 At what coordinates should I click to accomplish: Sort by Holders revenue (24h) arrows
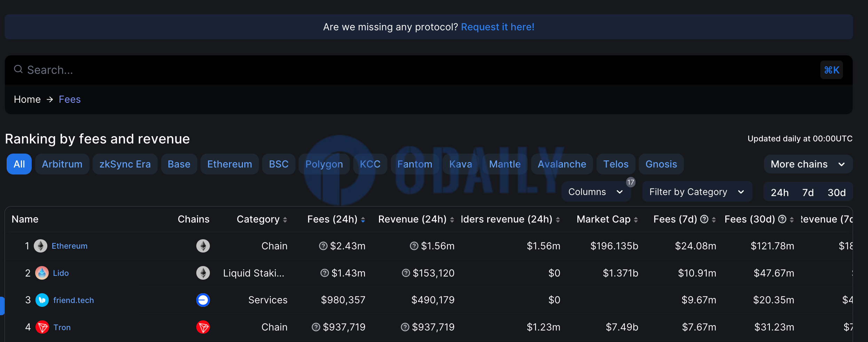click(x=558, y=220)
